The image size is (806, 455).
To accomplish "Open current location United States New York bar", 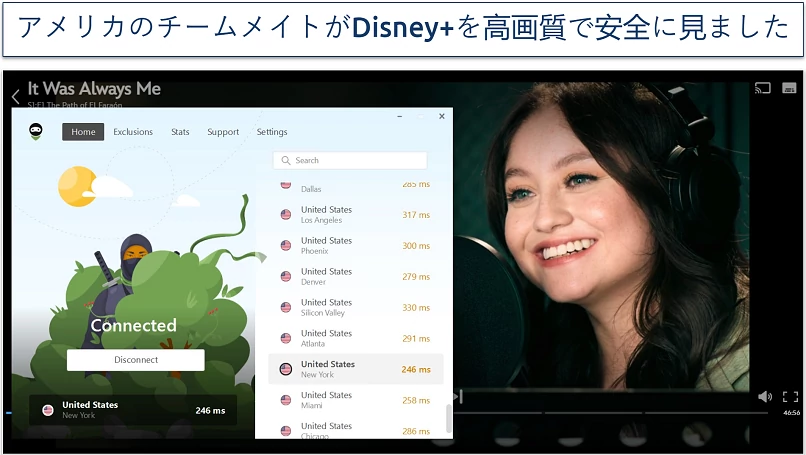I will (133, 410).
